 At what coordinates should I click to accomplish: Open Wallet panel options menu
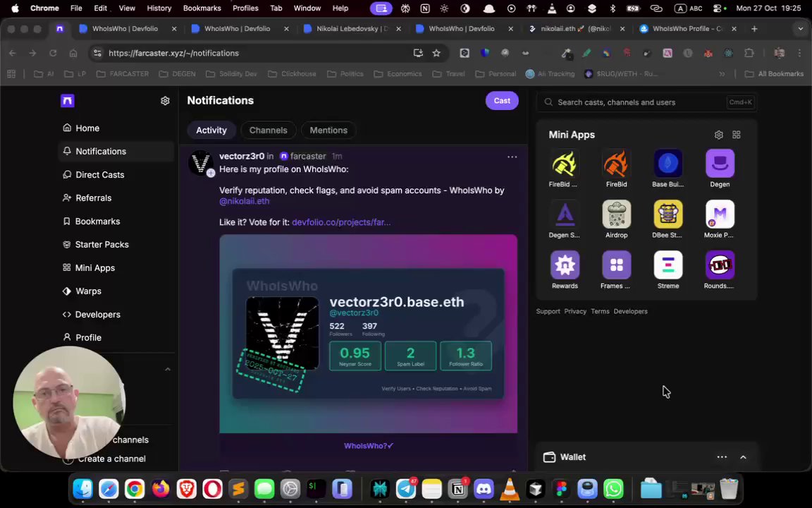[x=722, y=457]
